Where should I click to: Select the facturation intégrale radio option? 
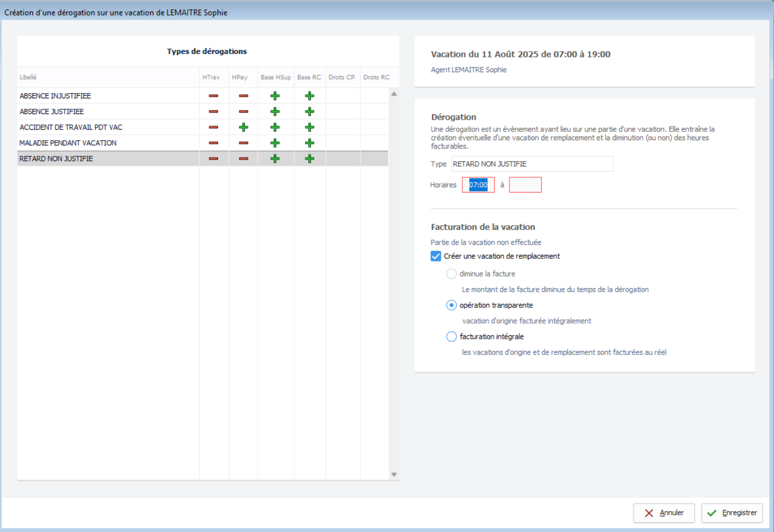pyautogui.click(x=451, y=337)
